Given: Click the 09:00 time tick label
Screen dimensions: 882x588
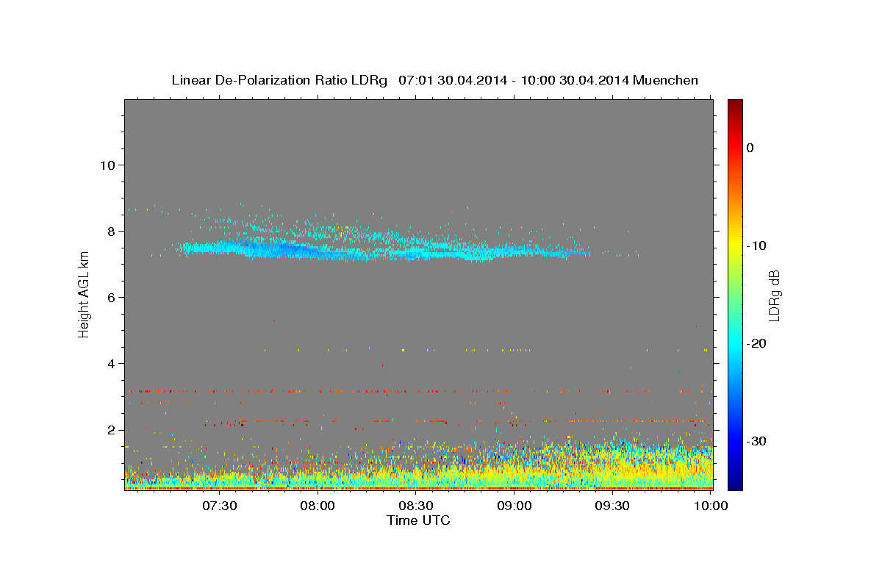Looking at the screenshot, I should coord(514,506).
